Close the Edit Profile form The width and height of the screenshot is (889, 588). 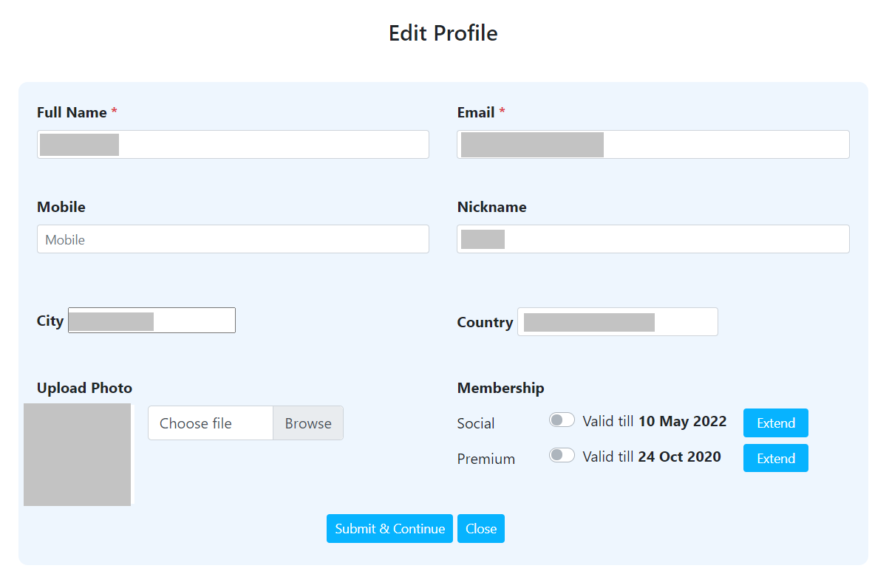click(x=480, y=529)
